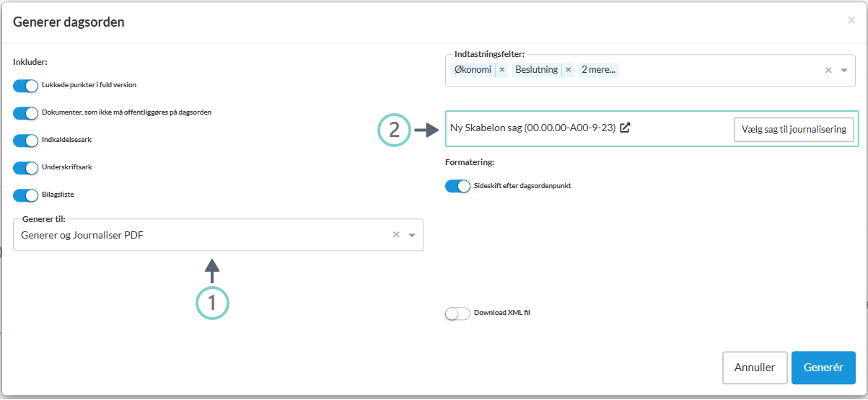This screenshot has height=400, width=868.
Task: Click the Ny Skabelon sag case field
Action: (x=532, y=128)
